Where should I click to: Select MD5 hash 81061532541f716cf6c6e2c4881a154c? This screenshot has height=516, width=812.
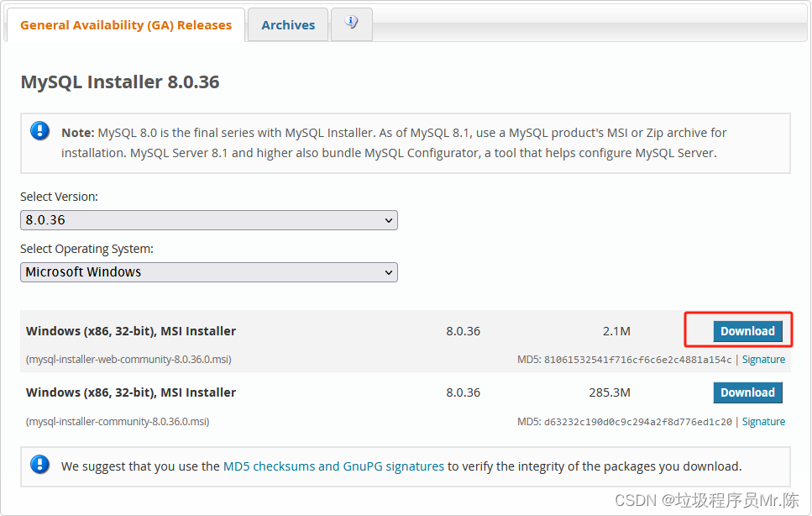[x=637, y=360]
